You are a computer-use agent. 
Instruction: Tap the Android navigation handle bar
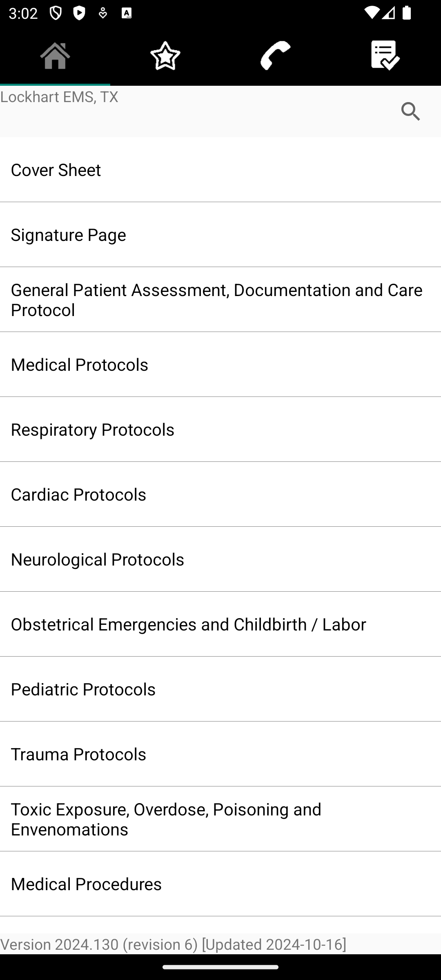pyautogui.click(x=220, y=967)
